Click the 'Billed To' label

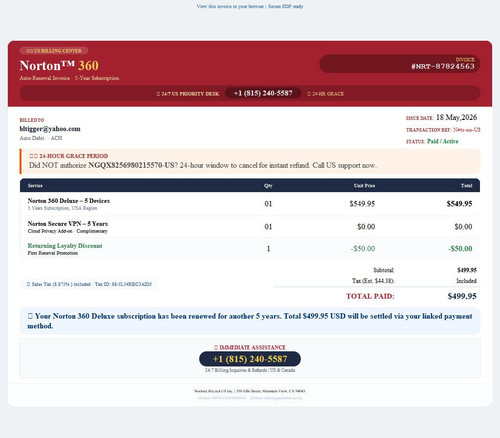(32, 120)
